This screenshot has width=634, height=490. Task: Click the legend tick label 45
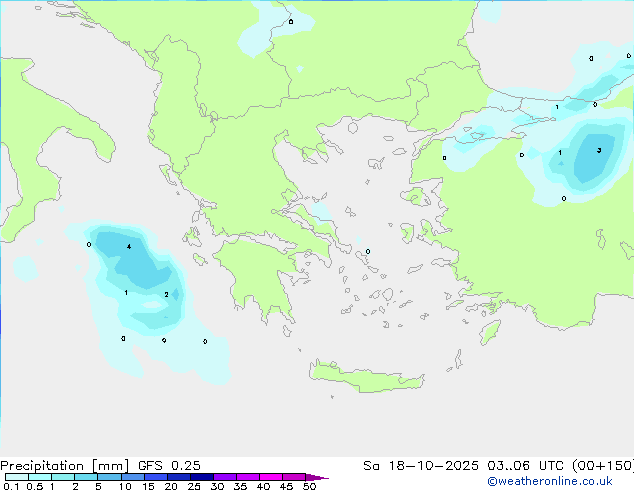286,486
